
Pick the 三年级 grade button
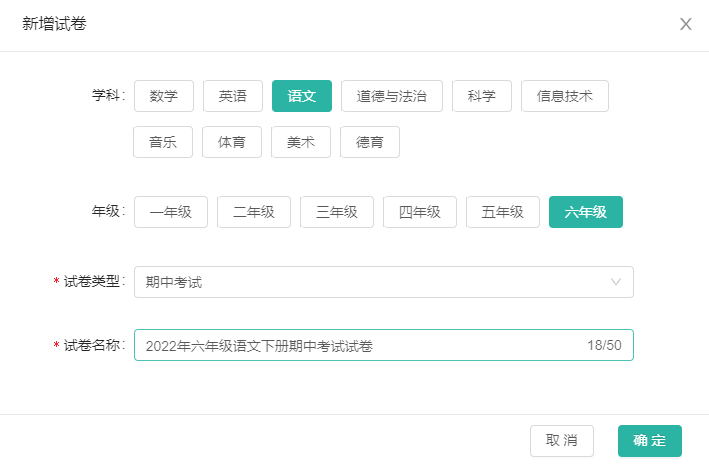[337, 212]
